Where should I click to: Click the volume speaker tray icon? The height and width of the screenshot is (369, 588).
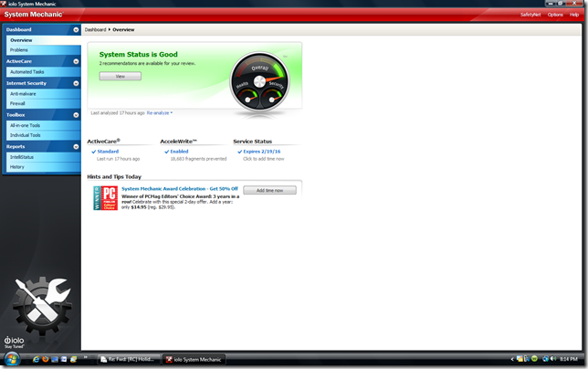click(x=553, y=359)
